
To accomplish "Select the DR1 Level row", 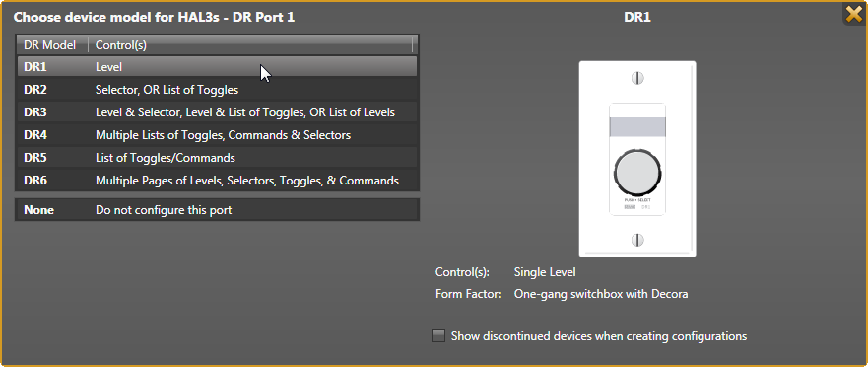I will (x=217, y=66).
